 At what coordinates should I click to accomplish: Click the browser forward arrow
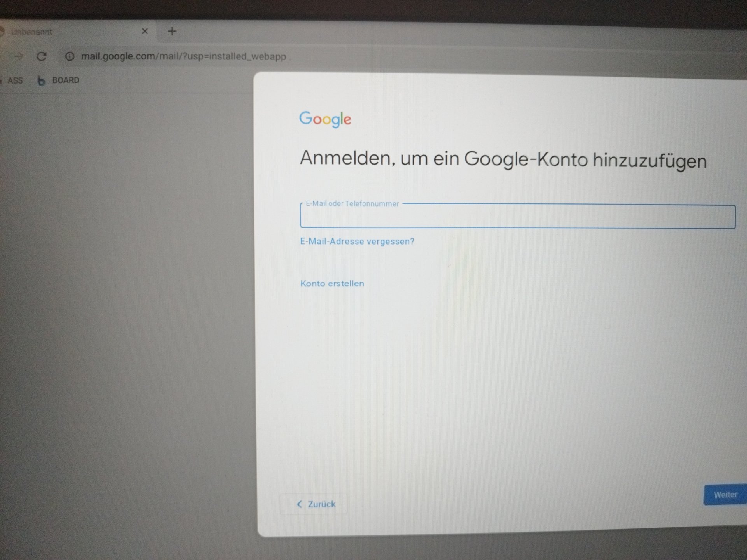point(18,56)
